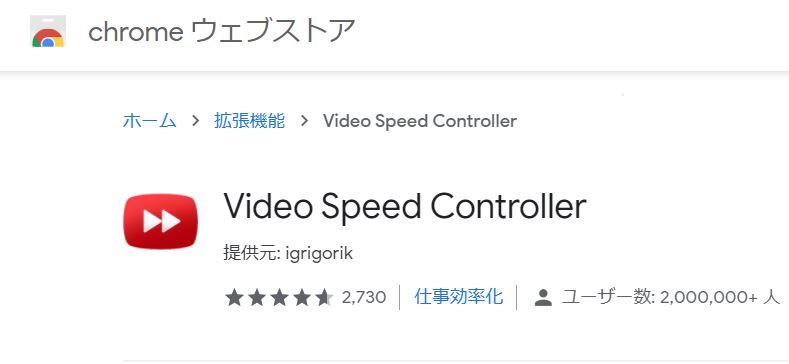Click the ユーザー数: 2,000,000+ 人 text
The width and height of the screenshot is (789, 364).
(x=671, y=297)
